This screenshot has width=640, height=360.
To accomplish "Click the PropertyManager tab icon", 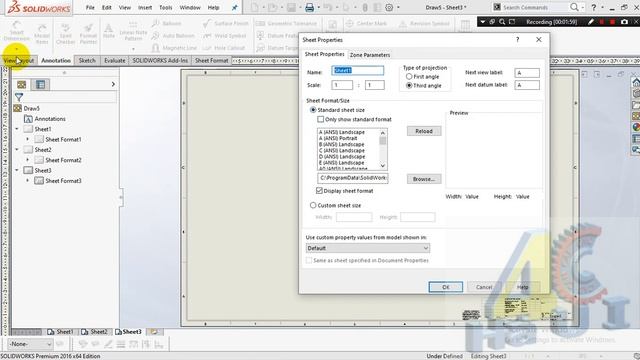I will click(x=40, y=84).
